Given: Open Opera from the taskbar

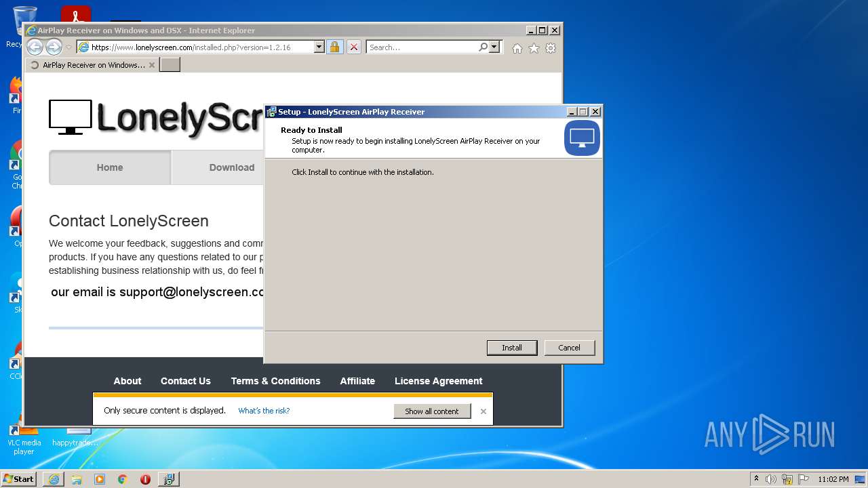Looking at the screenshot, I should [145, 479].
